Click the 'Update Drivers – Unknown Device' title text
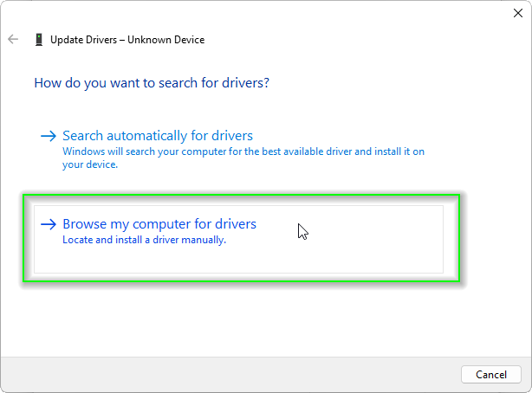Screen dimensions: 532x393 127,40
